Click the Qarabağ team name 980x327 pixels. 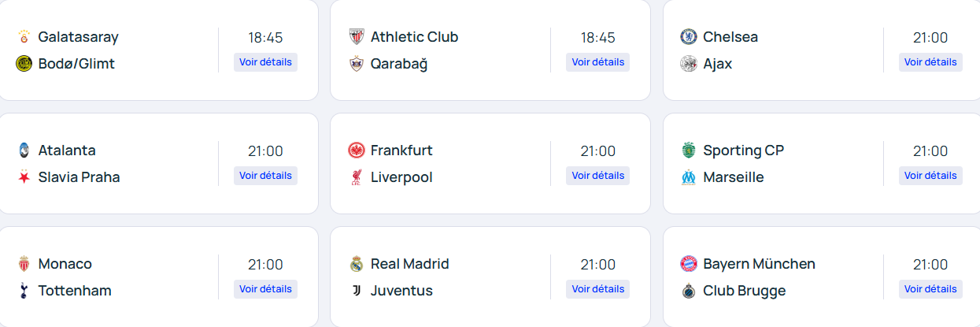[x=399, y=64]
